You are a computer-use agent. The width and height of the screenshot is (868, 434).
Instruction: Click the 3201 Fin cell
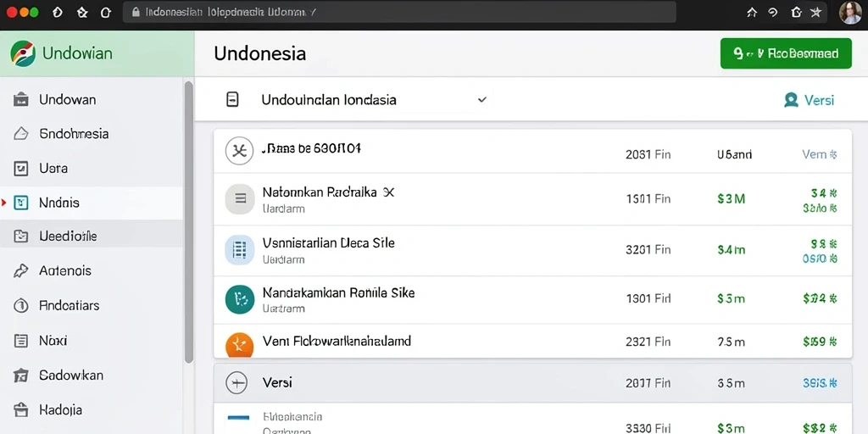pyautogui.click(x=648, y=250)
